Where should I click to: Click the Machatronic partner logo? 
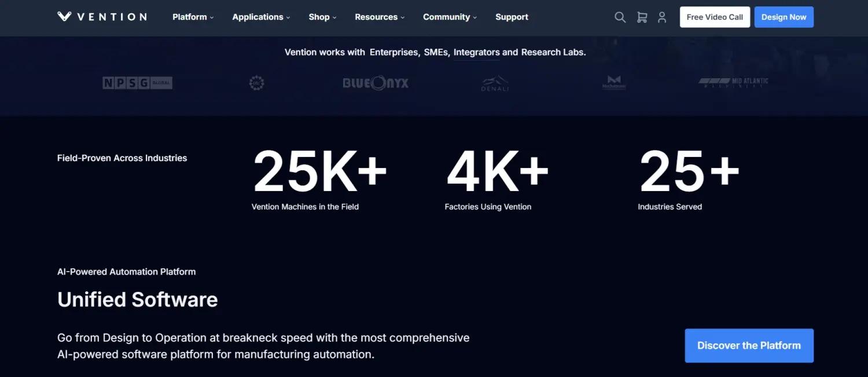(x=614, y=83)
